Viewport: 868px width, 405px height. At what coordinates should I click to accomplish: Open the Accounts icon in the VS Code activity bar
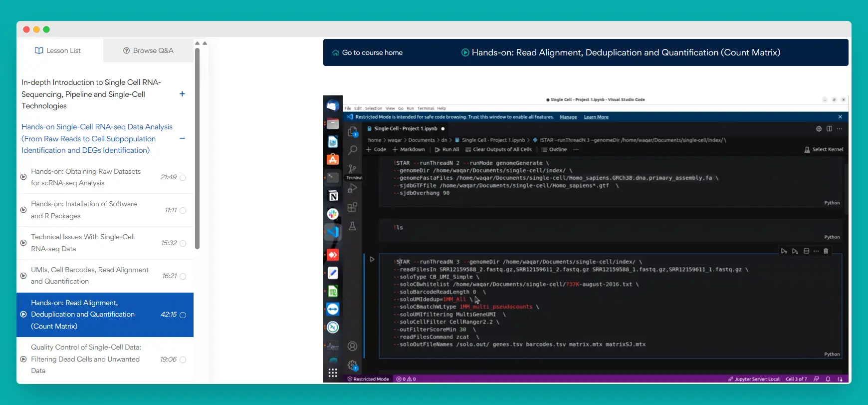352,346
